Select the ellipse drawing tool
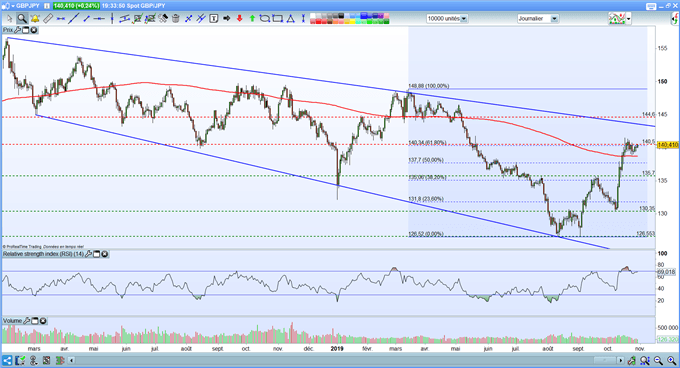 pos(265,19)
